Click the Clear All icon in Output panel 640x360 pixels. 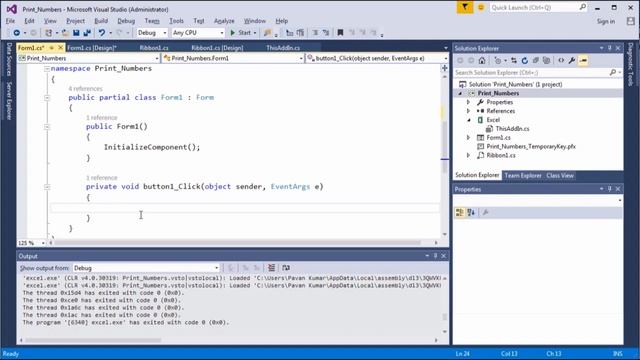point(271,268)
